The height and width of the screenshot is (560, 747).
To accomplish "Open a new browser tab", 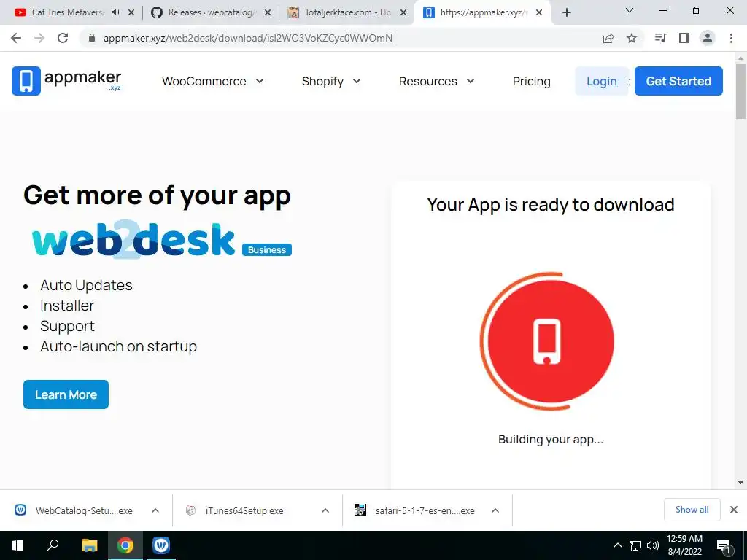I will coord(566,12).
